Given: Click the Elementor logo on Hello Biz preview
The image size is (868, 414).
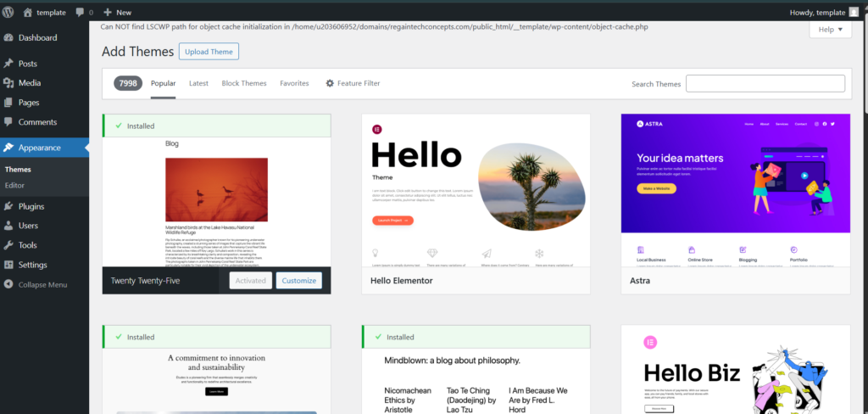Looking at the screenshot, I should click(x=650, y=342).
